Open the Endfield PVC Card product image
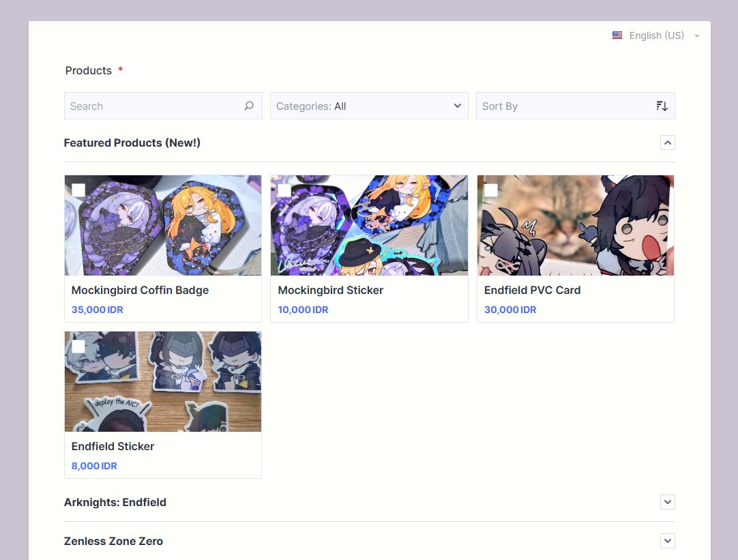Image resolution: width=738 pixels, height=560 pixels. point(576,225)
